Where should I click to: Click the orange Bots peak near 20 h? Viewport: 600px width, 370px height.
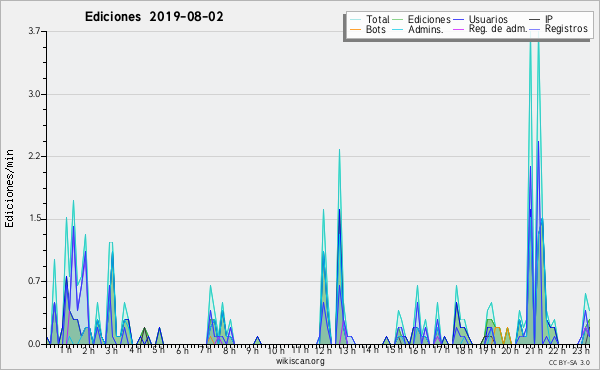click(507, 328)
